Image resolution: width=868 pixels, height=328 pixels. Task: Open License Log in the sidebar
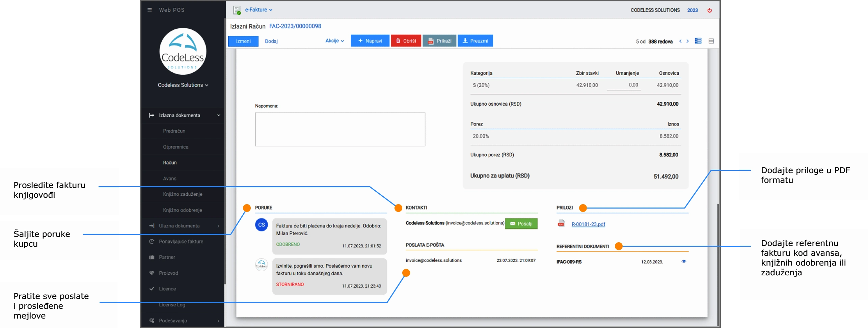172,305
